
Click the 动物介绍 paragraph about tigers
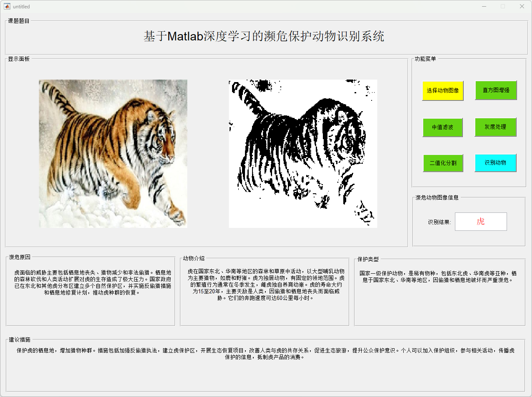[x=266, y=285]
